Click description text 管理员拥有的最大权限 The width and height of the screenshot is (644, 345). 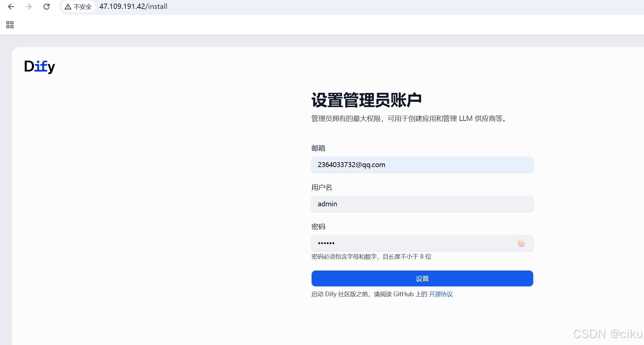(346, 119)
